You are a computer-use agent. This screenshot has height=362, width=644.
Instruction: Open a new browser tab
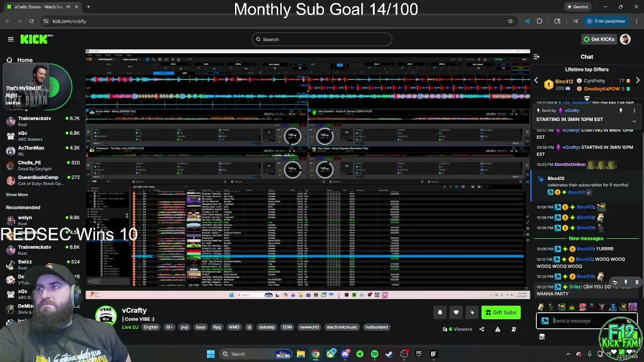point(88,7)
